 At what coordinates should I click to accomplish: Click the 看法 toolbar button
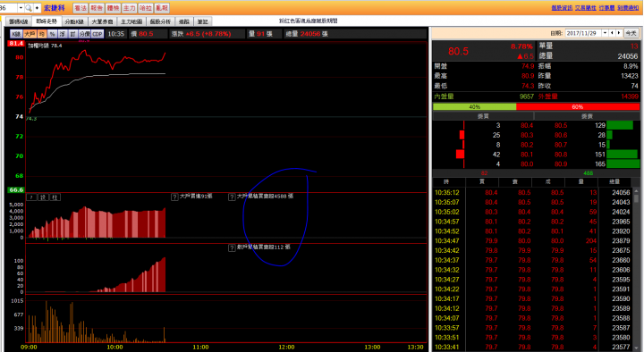[x=80, y=8]
